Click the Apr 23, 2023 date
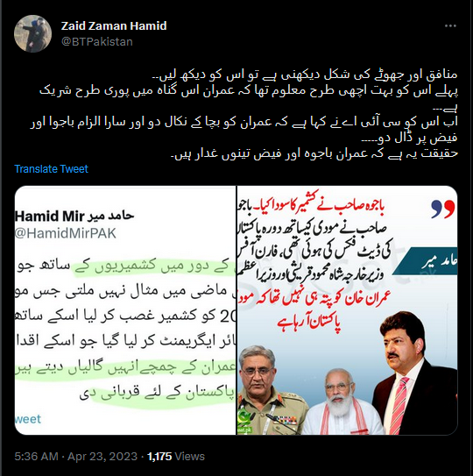Viewport: 473px width, 476px height. pyautogui.click(x=102, y=456)
